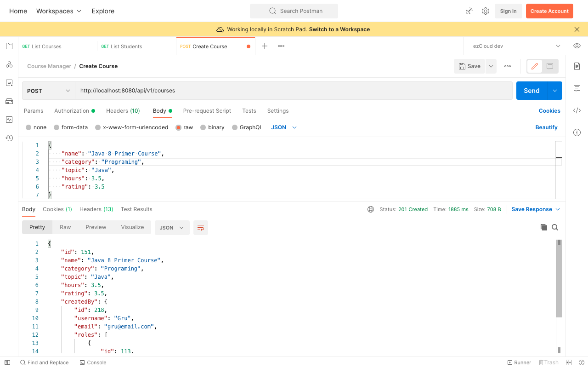Click Beautify link
This screenshot has width=588, height=368.
(546, 127)
